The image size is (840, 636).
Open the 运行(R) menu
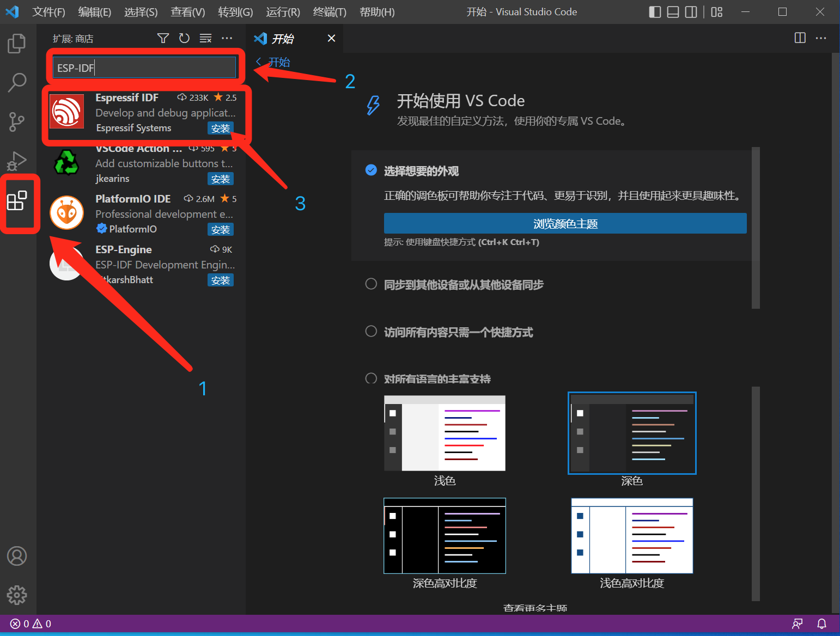click(283, 12)
